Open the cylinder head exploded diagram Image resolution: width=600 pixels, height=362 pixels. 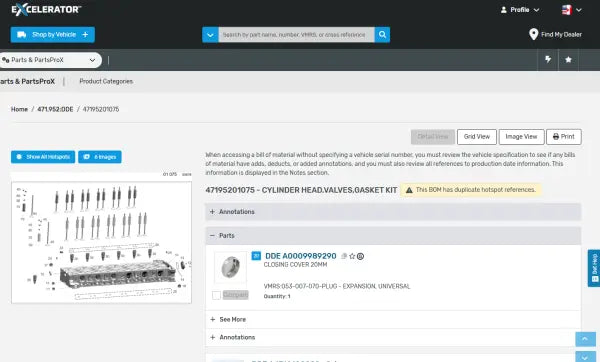101,243
